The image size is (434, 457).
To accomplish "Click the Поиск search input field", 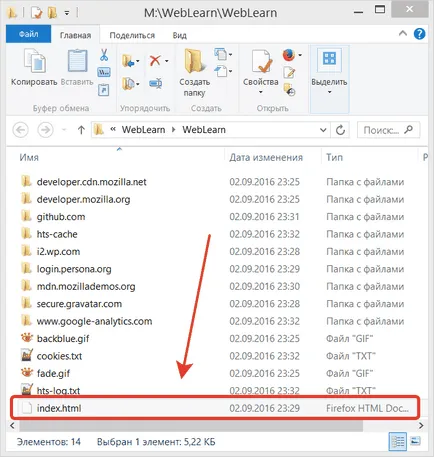I will [382, 130].
